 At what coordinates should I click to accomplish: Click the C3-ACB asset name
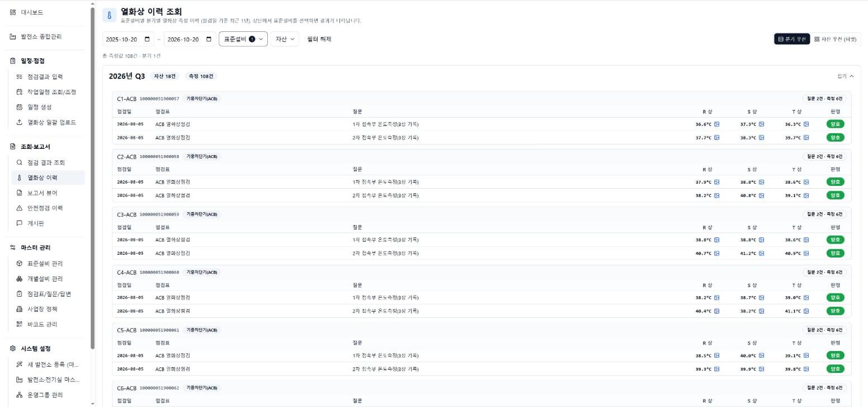[126, 214]
